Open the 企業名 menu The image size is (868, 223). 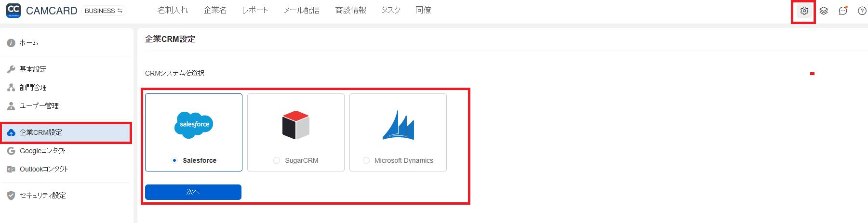coord(215,10)
